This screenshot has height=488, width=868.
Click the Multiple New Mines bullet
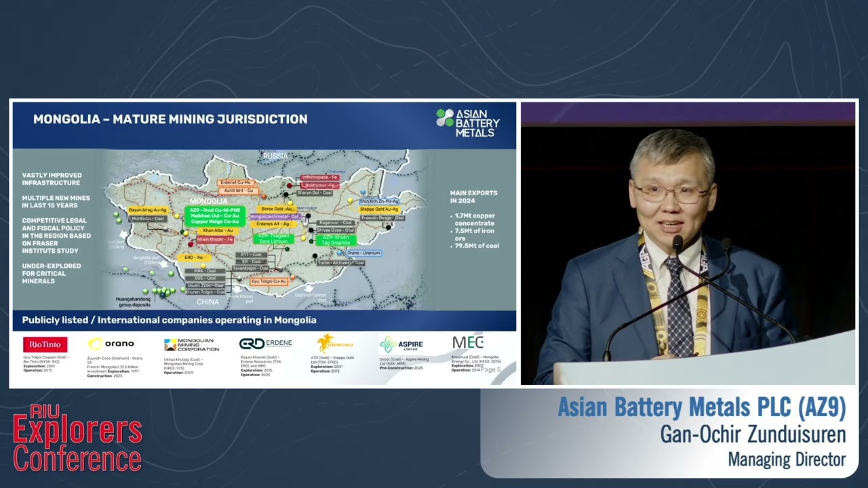coord(56,201)
